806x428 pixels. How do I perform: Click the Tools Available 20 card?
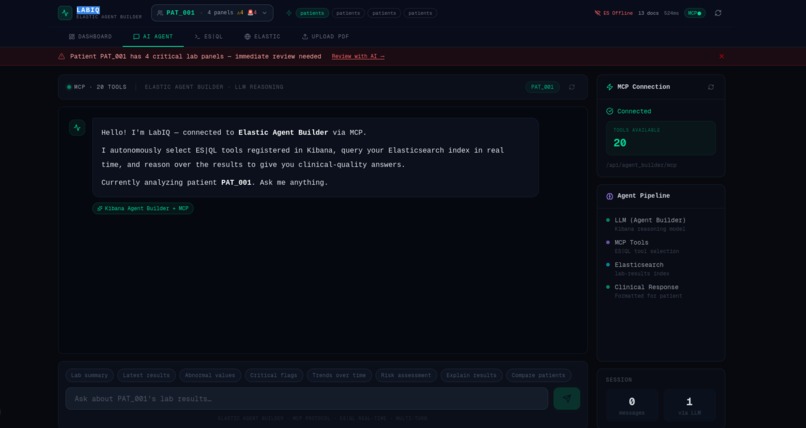[661, 138]
